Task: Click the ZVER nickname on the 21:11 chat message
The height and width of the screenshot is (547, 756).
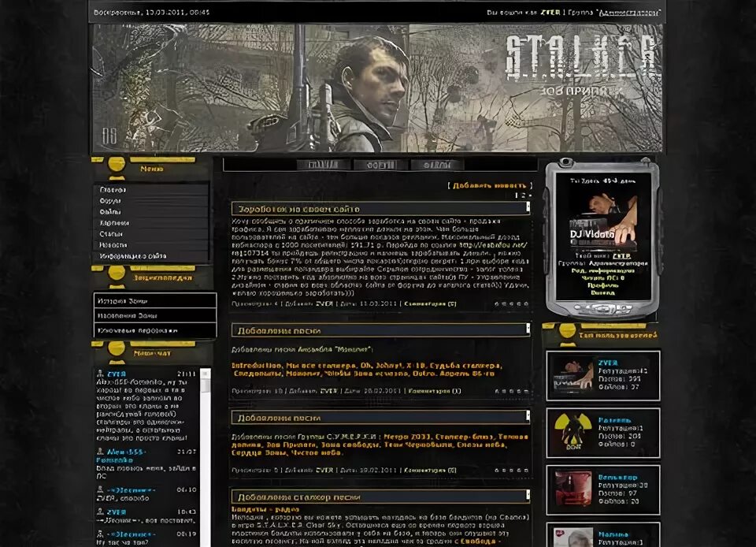Action: (117, 374)
